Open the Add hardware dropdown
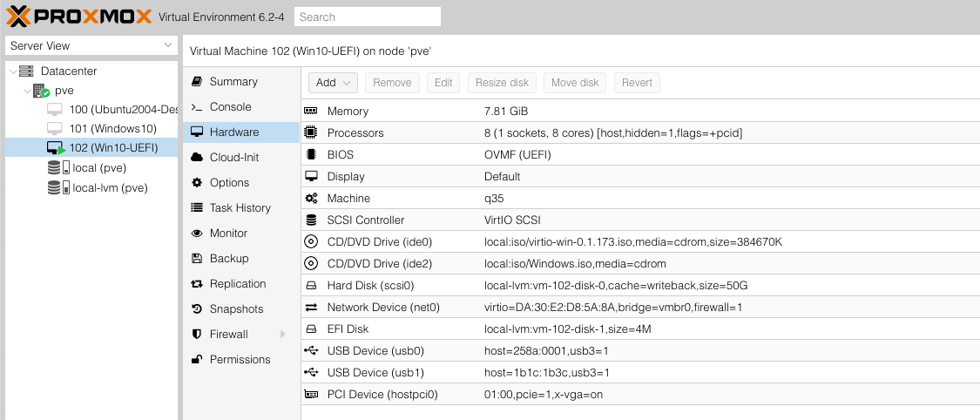 coord(333,83)
